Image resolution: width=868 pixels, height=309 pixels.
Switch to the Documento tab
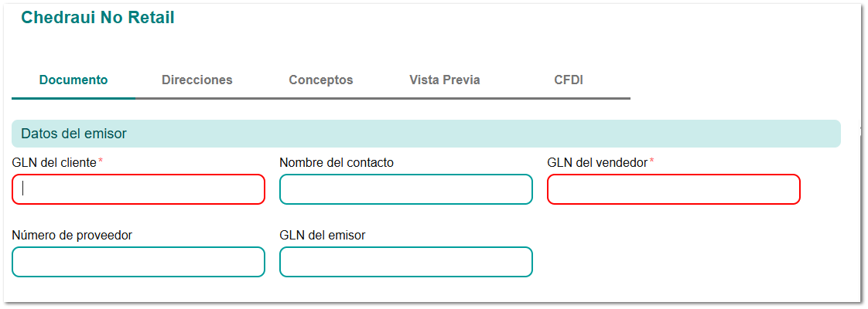click(x=73, y=80)
